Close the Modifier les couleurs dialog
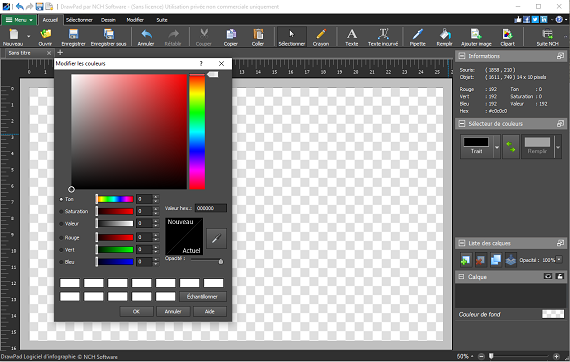The image size is (570, 362). pyautogui.click(x=221, y=64)
